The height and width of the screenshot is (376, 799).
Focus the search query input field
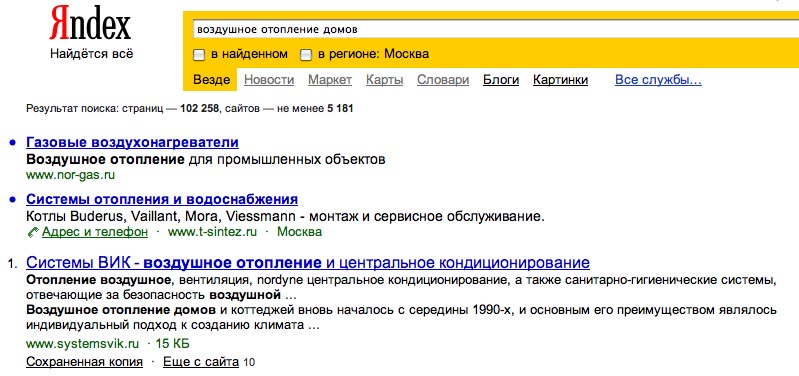(x=495, y=30)
